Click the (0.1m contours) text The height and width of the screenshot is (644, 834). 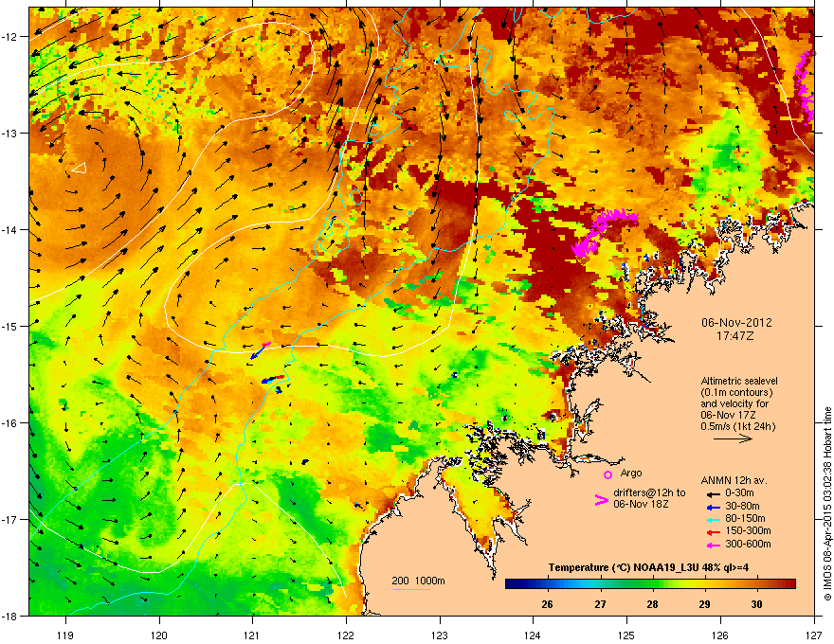[x=736, y=393]
